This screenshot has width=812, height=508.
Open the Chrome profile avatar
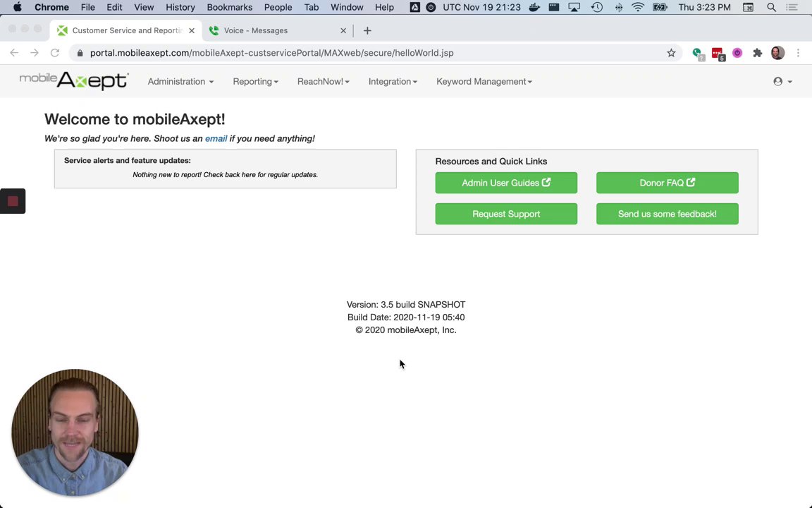pos(778,53)
